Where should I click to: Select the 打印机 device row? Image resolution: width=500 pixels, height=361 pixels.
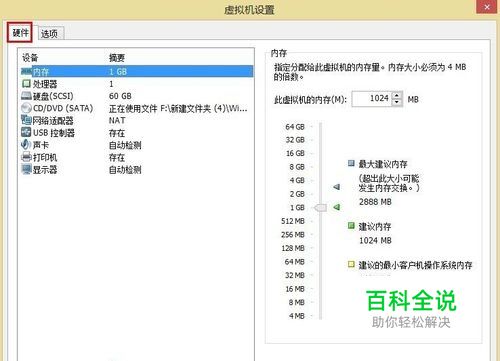coord(137,157)
